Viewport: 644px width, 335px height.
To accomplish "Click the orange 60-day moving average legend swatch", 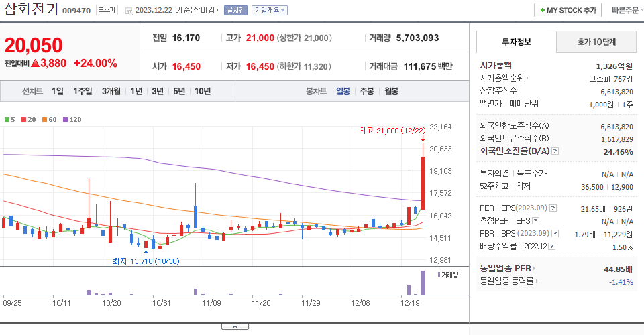I will tap(44, 120).
